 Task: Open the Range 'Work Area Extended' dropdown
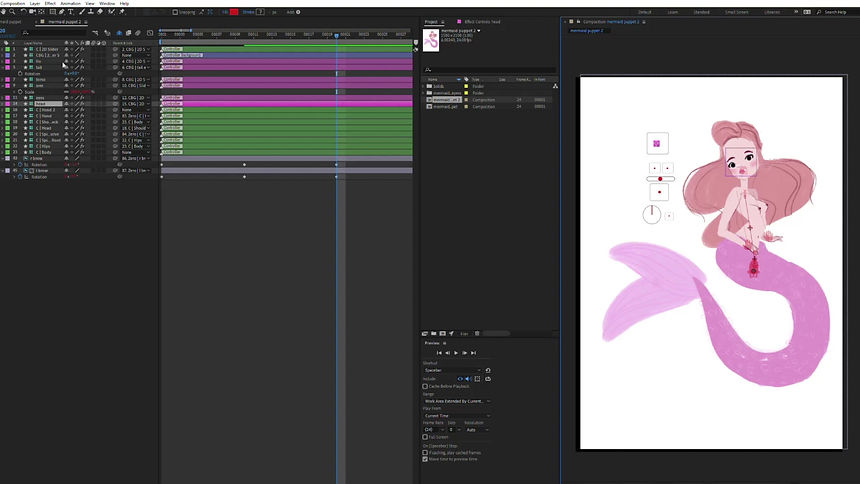457,401
